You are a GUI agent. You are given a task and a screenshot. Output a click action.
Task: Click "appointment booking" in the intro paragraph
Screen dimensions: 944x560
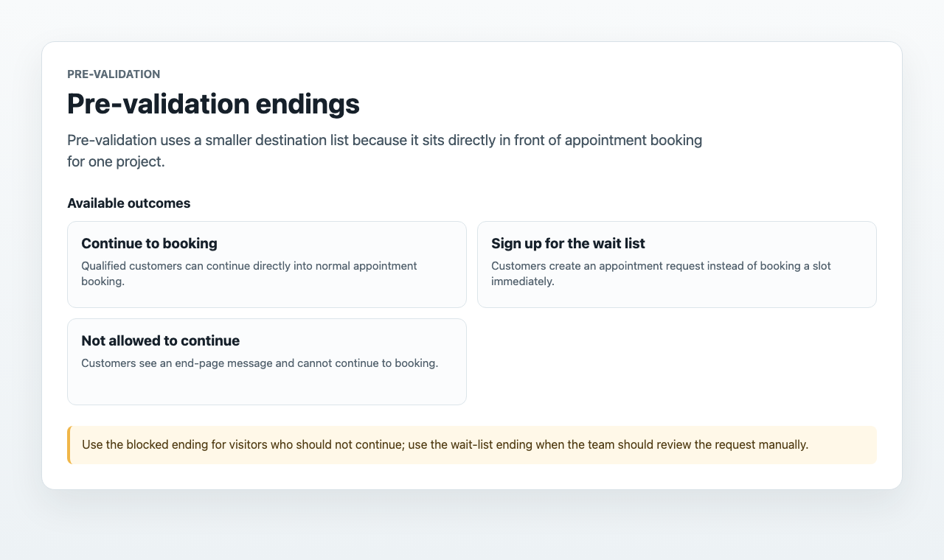click(634, 140)
